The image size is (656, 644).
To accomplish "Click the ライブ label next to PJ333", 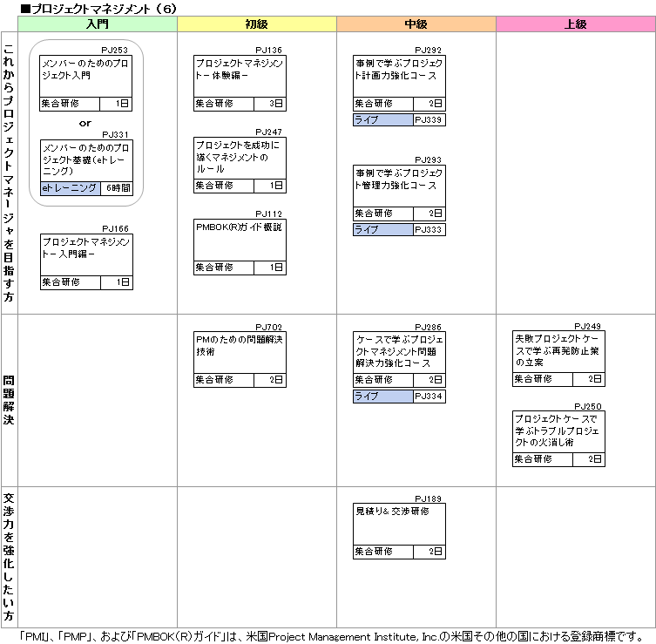I will (x=382, y=229).
